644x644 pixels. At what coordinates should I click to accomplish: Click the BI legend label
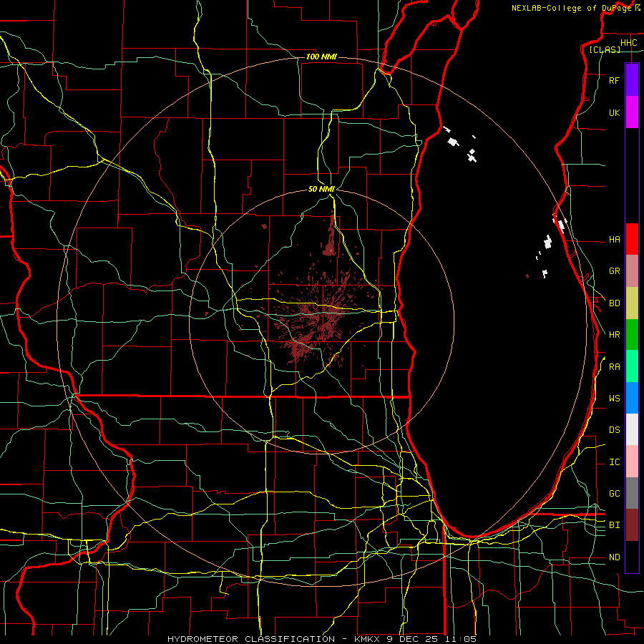click(x=614, y=525)
